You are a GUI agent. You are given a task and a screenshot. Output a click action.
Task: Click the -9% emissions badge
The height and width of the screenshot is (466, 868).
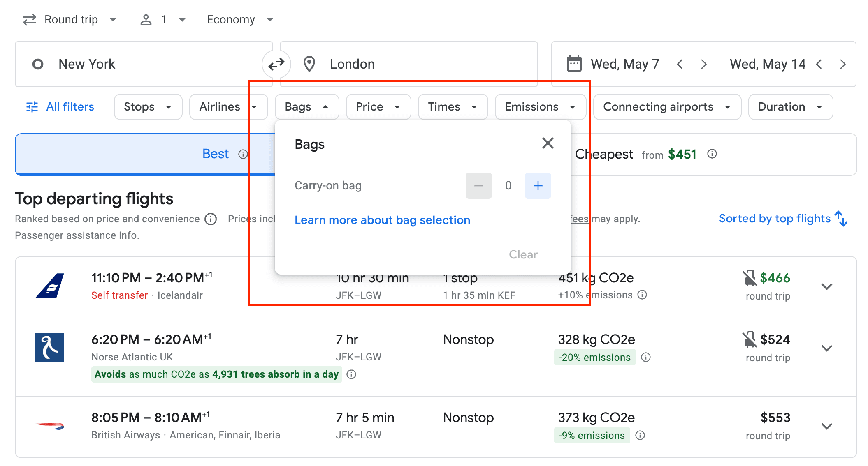(x=592, y=435)
